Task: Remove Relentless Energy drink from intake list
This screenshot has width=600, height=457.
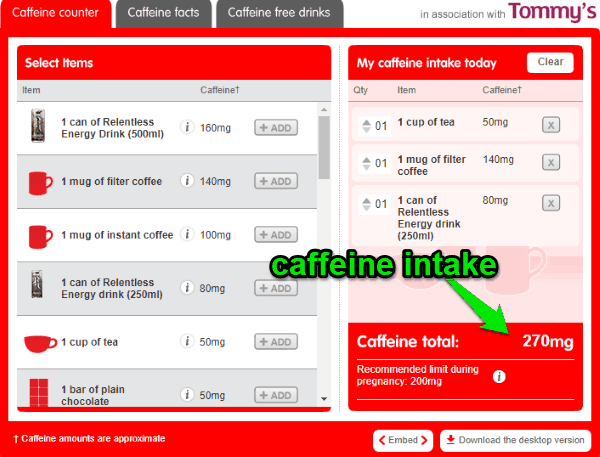Action: [x=551, y=203]
